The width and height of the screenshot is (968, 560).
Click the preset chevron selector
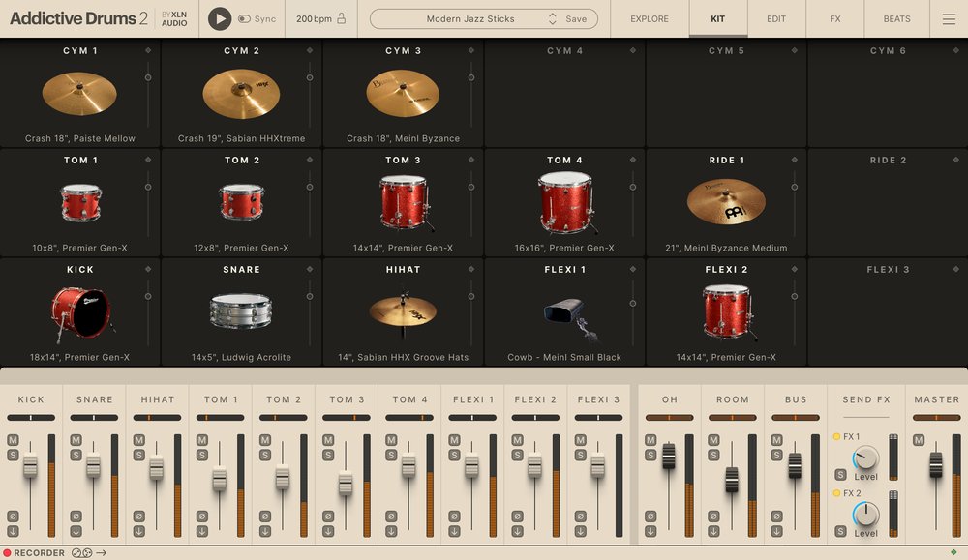point(552,17)
